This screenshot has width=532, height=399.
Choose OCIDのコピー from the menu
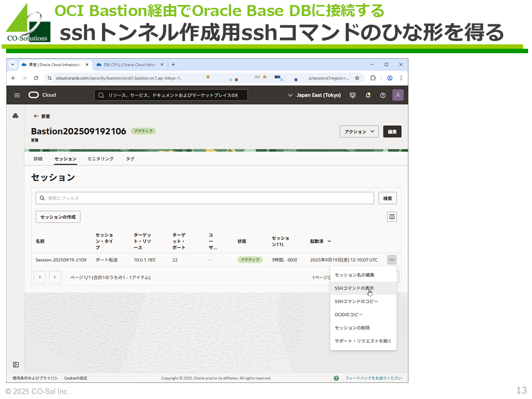363,315
